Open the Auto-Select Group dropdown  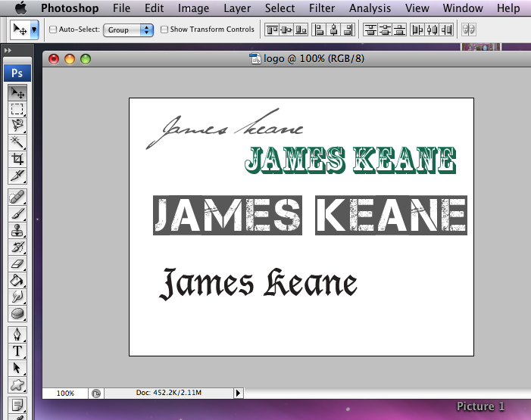tap(128, 30)
